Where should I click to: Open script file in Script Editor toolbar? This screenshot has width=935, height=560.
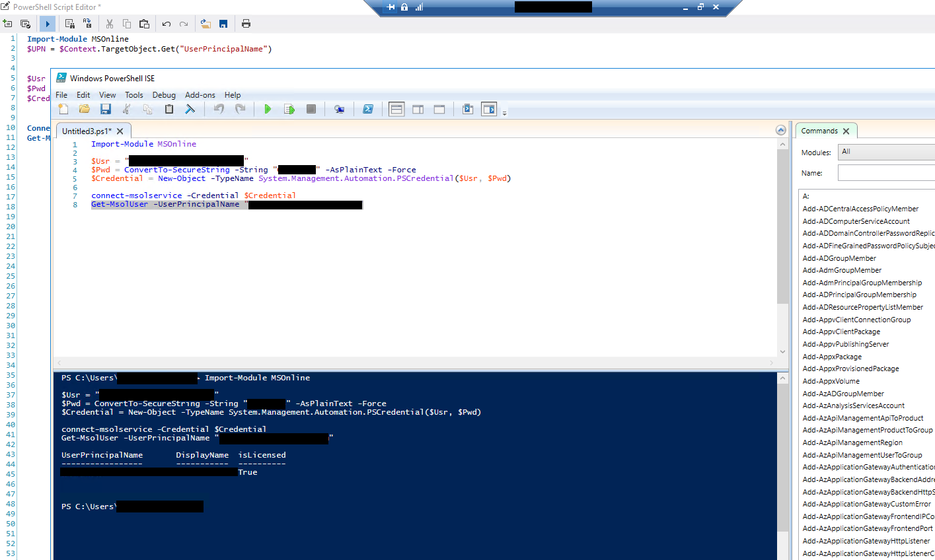coord(206,24)
